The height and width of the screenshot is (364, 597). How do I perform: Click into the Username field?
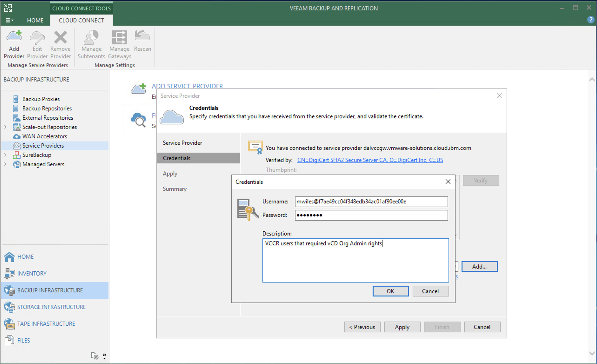coord(371,202)
